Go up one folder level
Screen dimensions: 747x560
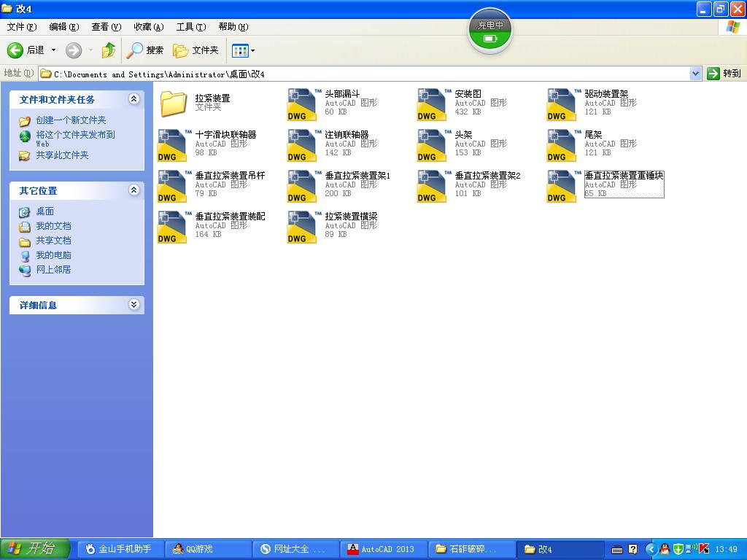(109, 50)
